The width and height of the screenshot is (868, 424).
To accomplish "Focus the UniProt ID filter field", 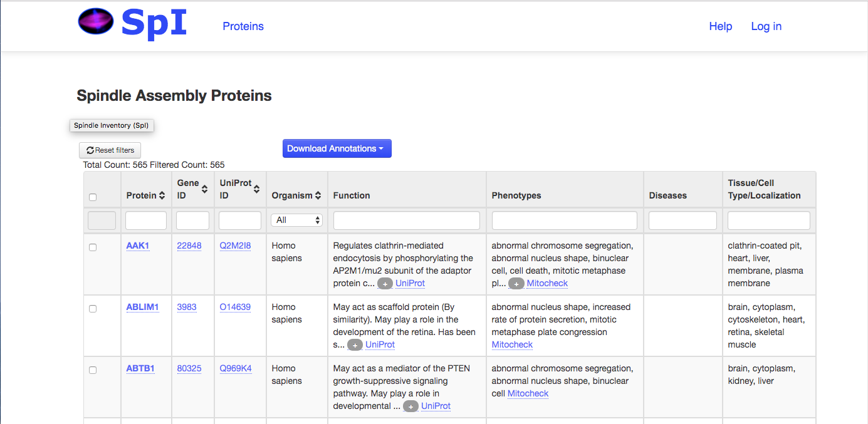I will 240,220.
